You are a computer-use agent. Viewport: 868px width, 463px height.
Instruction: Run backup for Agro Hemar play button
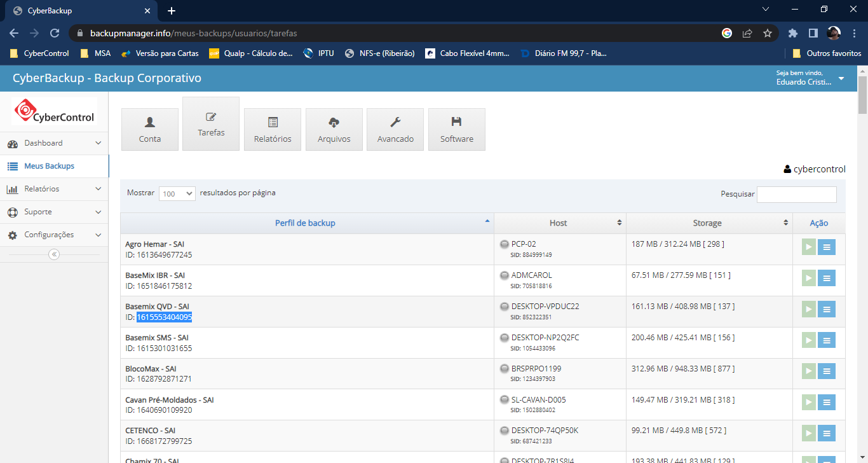coord(808,247)
